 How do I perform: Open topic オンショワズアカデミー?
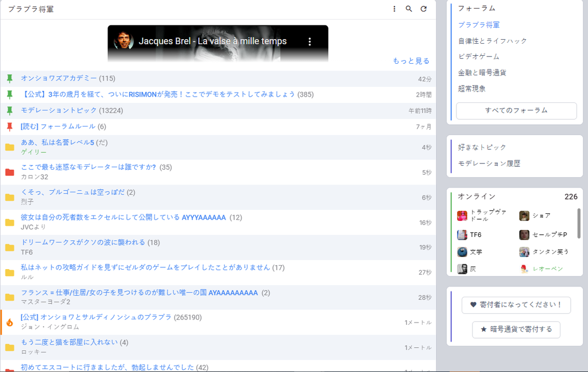pos(59,78)
